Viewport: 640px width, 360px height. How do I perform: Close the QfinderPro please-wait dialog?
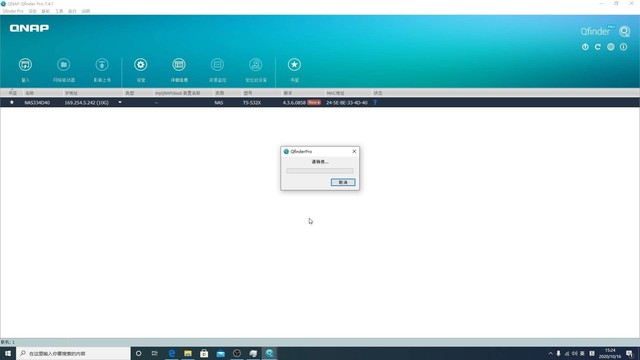coord(354,151)
